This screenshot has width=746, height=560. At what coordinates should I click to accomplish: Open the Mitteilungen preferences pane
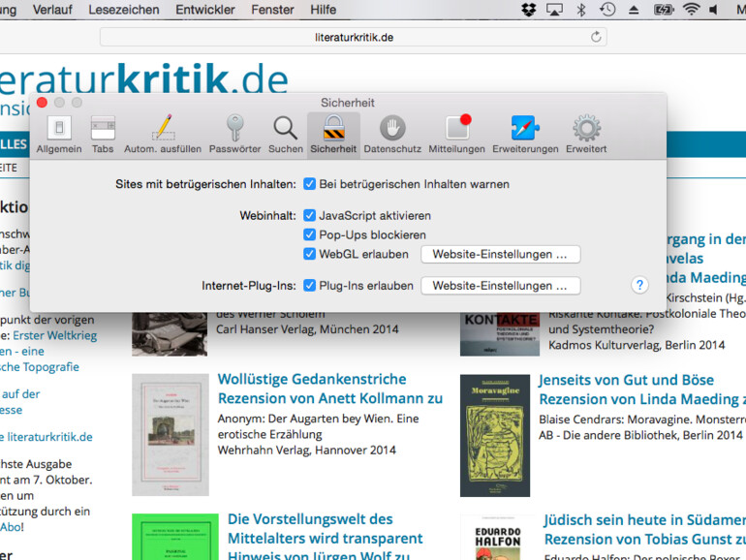456,134
